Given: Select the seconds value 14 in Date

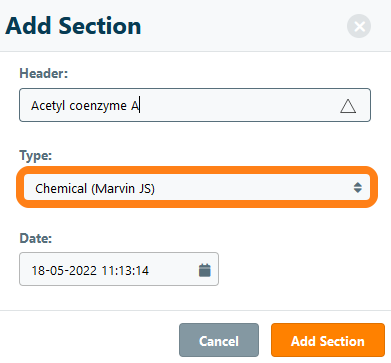Looking at the screenshot, I should click(x=142, y=270).
